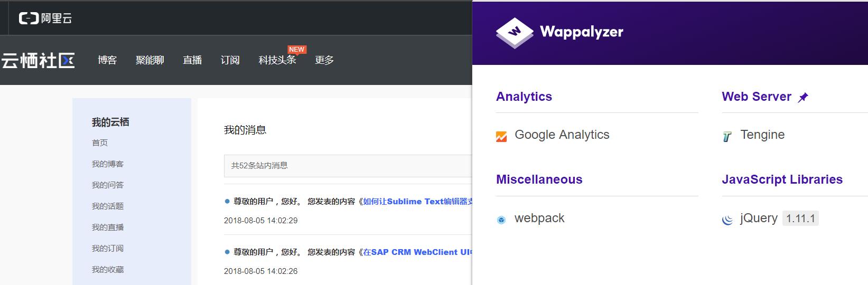The width and height of the screenshot is (868, 285).
Task: Open 我的博客 in the sidebar
Action: [108, 164]
